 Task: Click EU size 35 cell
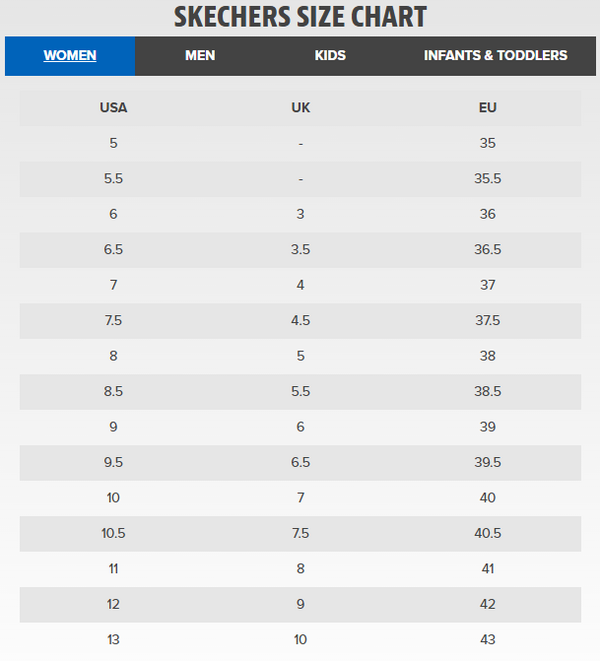[488, 143]
